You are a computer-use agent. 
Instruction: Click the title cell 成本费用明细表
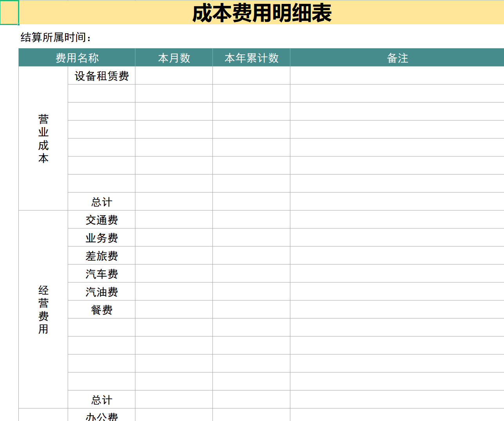[x=262, y=13]
